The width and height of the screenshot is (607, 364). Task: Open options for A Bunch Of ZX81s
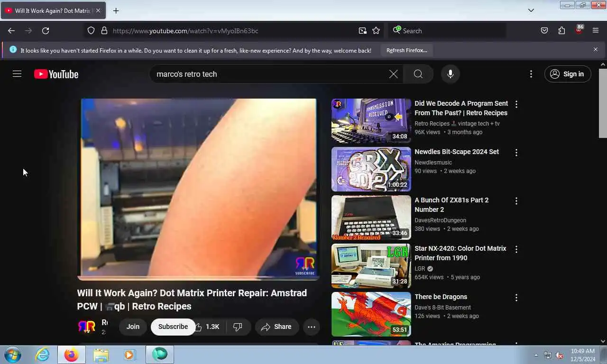tap(516, 201)
